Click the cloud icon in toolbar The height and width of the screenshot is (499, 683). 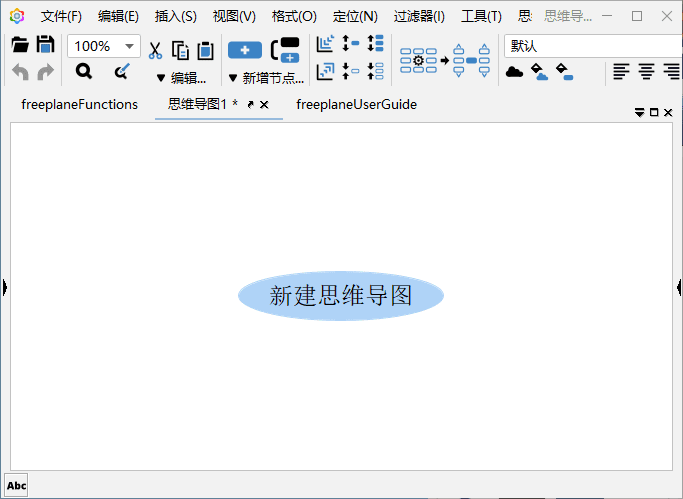tap(514, 71)
